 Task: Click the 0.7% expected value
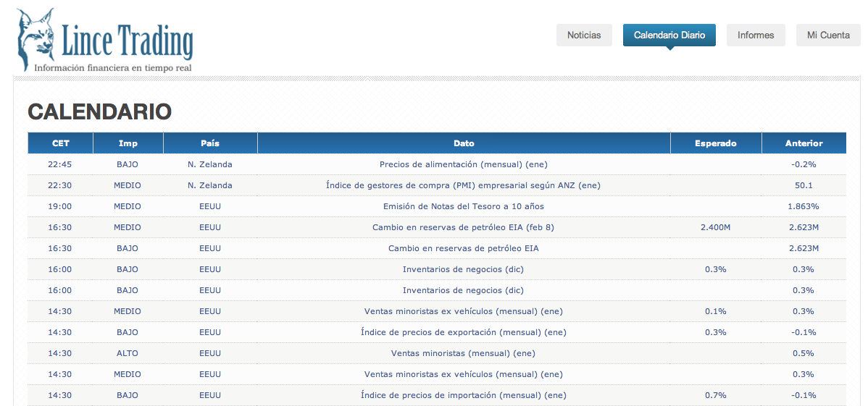coord(716,395)
